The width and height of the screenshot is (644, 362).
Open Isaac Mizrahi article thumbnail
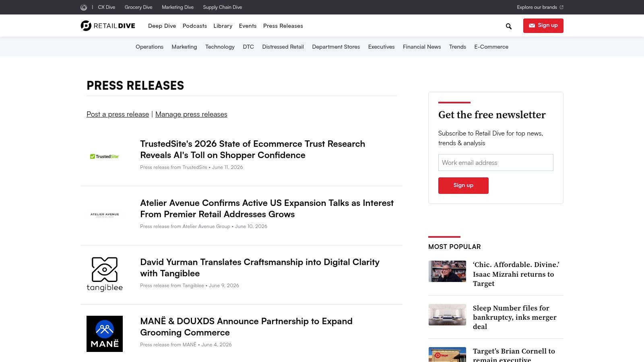coord(447,271)
